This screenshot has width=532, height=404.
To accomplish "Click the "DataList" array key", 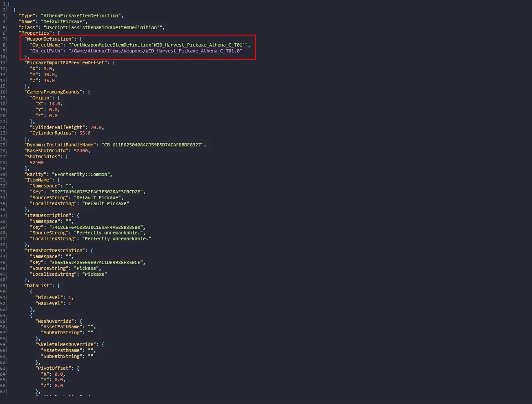I will click(x=38, y=286).
